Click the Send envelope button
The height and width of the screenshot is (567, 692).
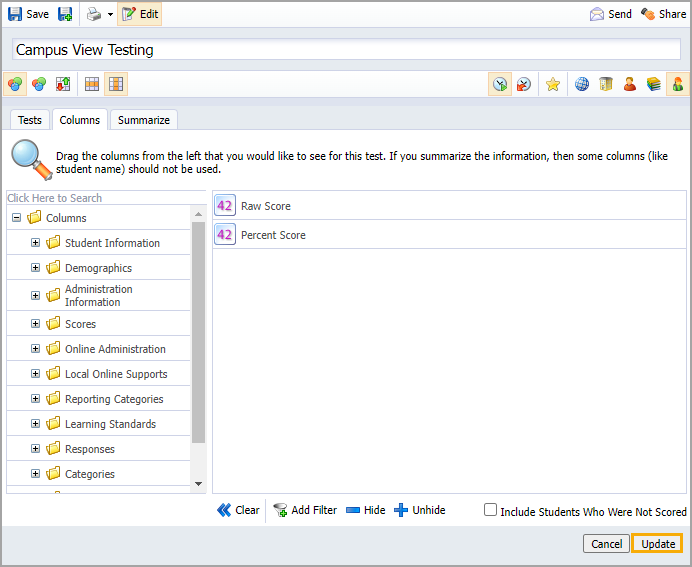(610, 14)
